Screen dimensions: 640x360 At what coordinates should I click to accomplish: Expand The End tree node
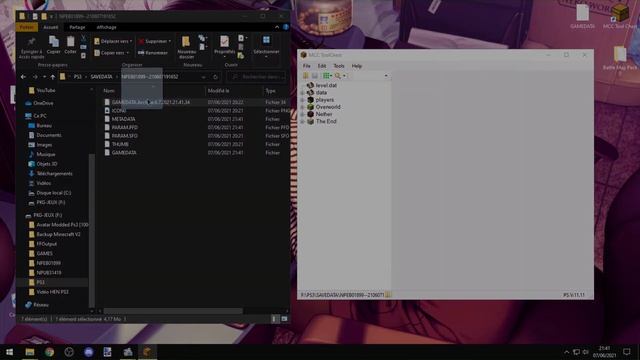(302, 122)
